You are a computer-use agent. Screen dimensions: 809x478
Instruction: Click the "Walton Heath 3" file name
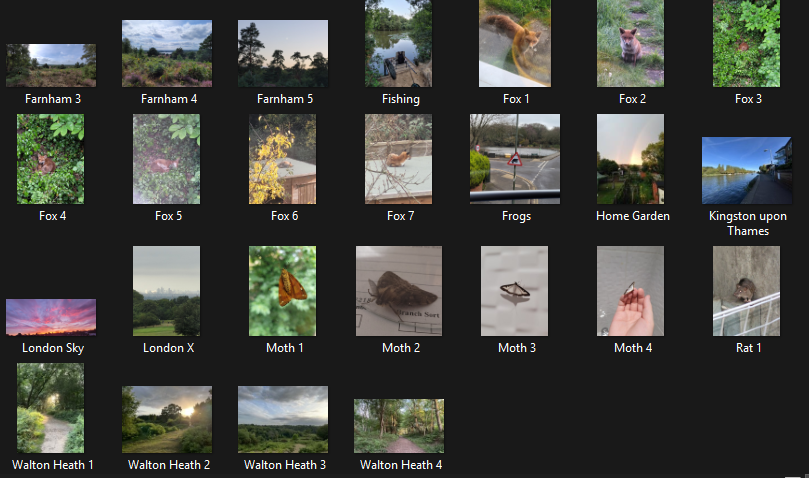[x=285, y=465]
